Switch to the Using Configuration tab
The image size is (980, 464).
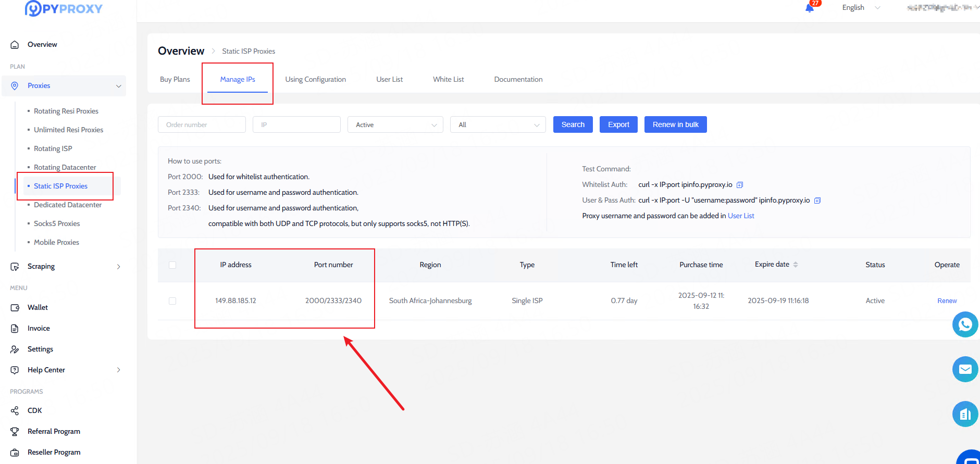point(315,79)
